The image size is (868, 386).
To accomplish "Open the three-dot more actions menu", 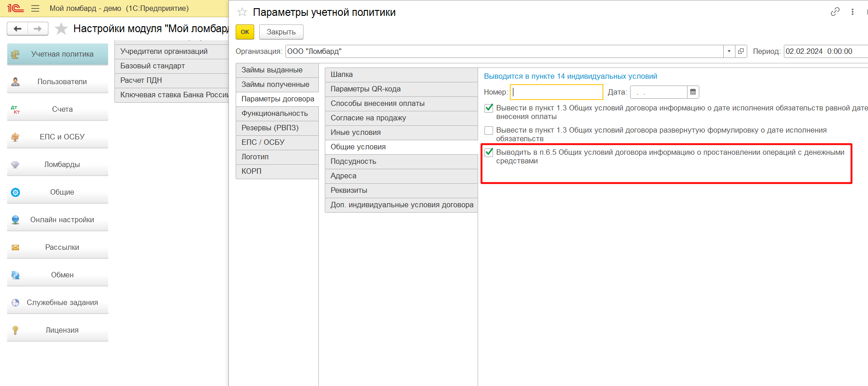I will click(853, 12).
